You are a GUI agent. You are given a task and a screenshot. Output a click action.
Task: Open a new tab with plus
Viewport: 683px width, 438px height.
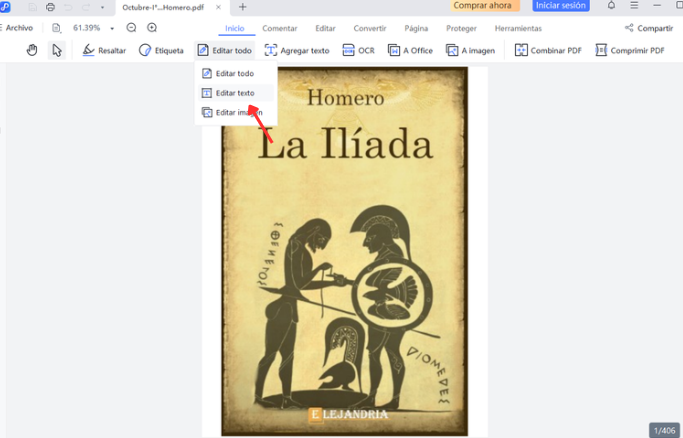pos(243,7)
